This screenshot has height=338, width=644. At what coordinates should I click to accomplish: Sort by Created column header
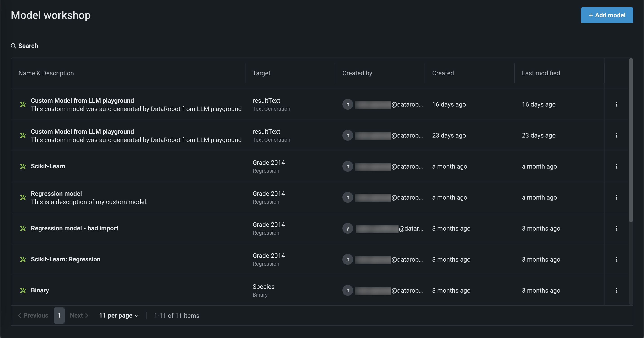point(443,73)
